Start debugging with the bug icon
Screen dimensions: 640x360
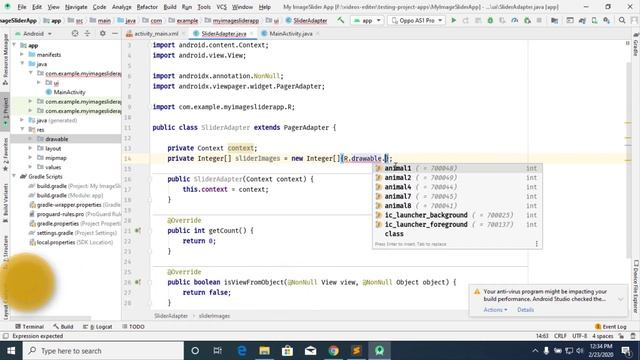point(490,20)
